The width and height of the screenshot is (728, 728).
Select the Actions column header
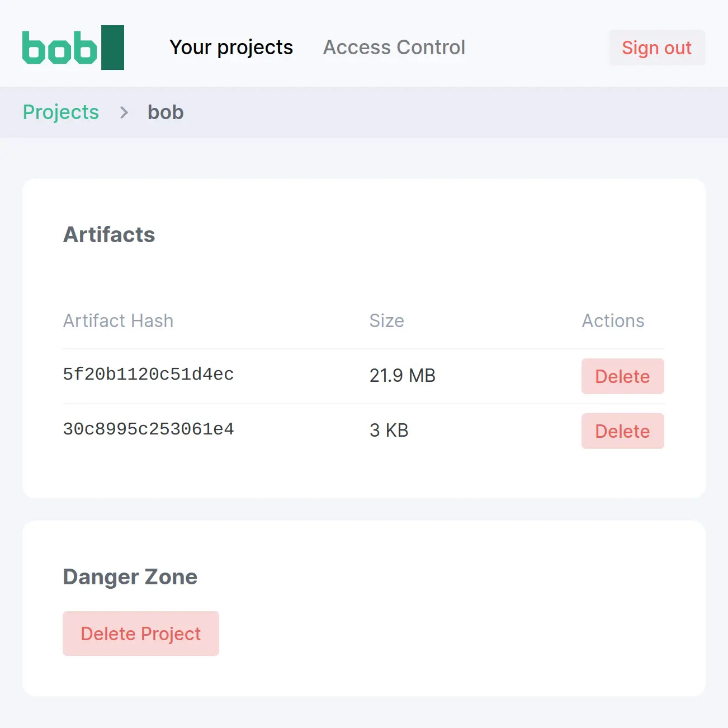613,321
